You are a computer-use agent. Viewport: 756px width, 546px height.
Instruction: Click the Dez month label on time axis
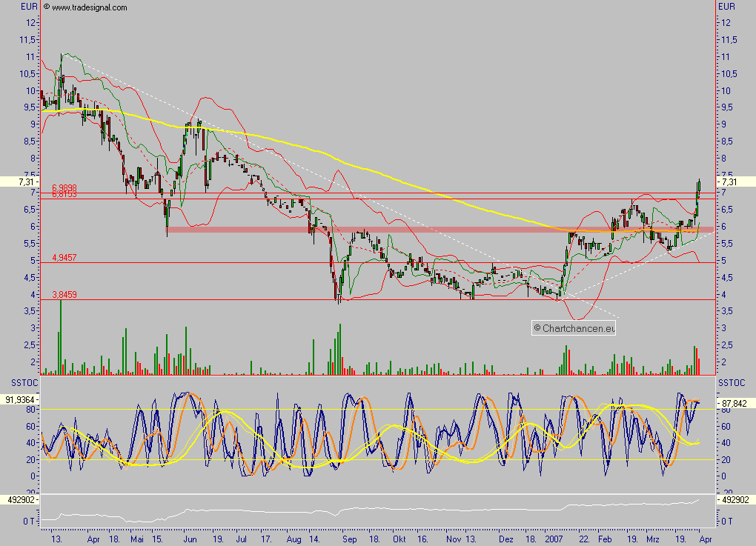pos(505,539)
